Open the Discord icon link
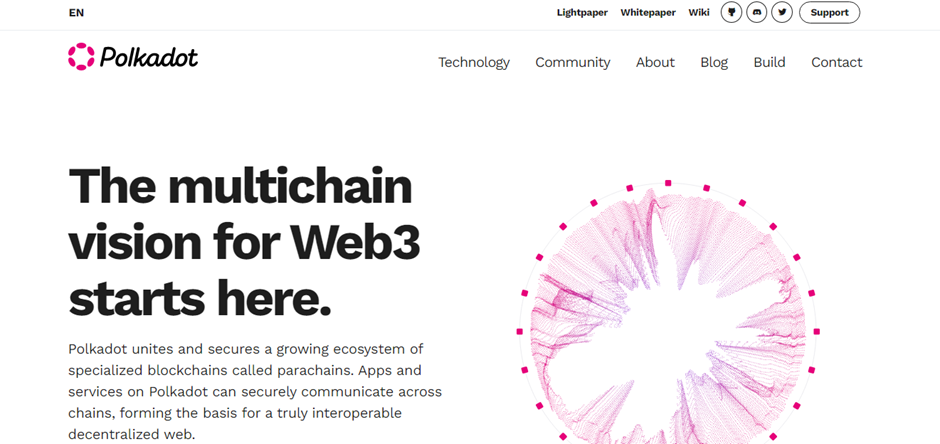The image size is (940, 444). [757, 12]
